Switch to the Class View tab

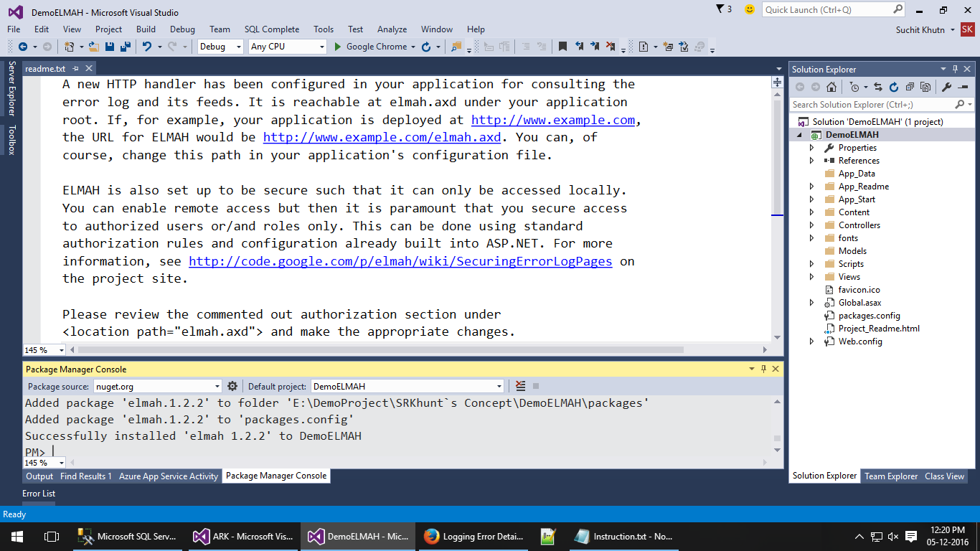coord(944,476)
